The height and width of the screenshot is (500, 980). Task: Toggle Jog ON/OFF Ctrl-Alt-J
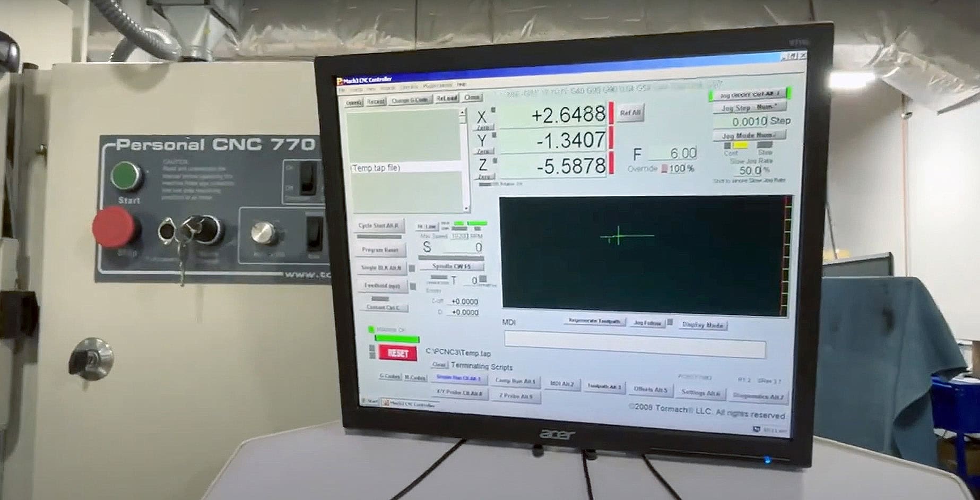749,94
